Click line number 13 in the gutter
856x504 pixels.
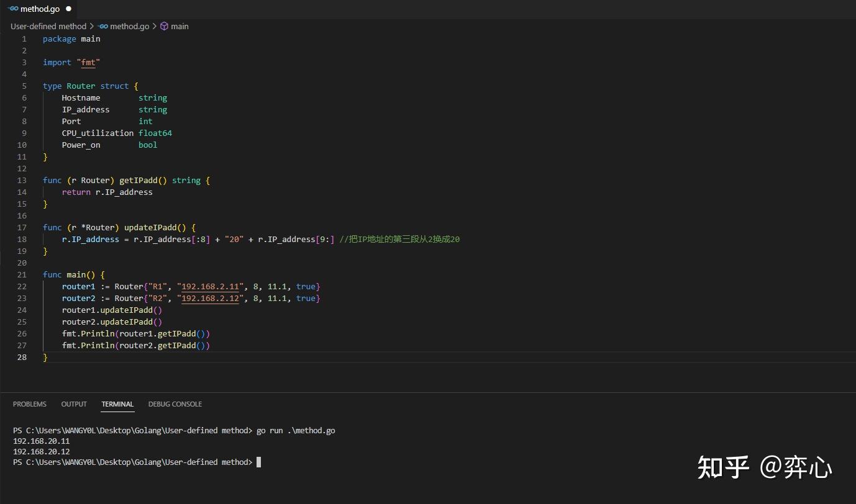pos(22,180)
